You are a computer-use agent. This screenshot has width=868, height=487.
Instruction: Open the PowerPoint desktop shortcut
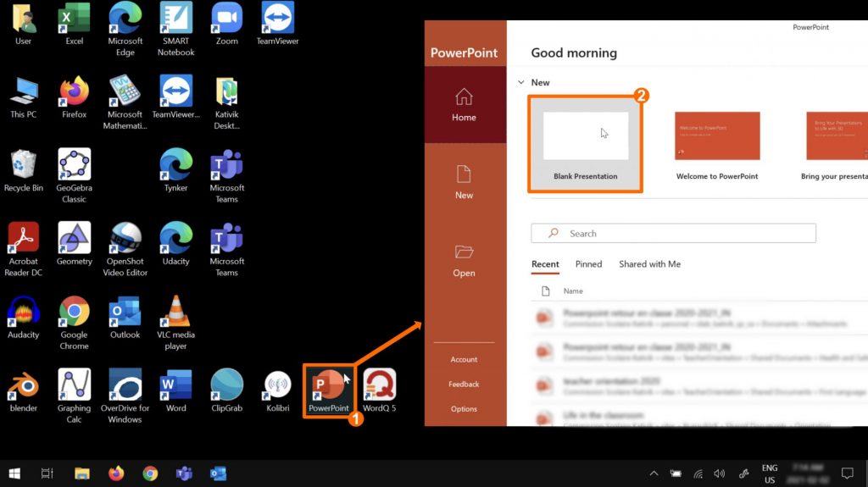(x=328, y=388)
